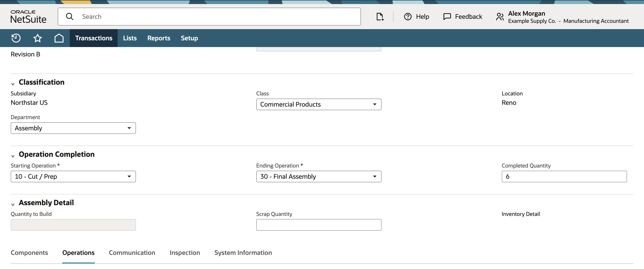
Task: Click the search magnifier icon
Action: pyautogui.click(x=70, y=17)
